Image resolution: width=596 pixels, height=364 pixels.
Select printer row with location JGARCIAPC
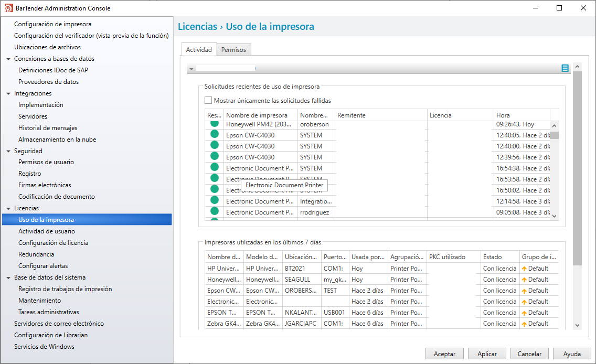point(381,324)
